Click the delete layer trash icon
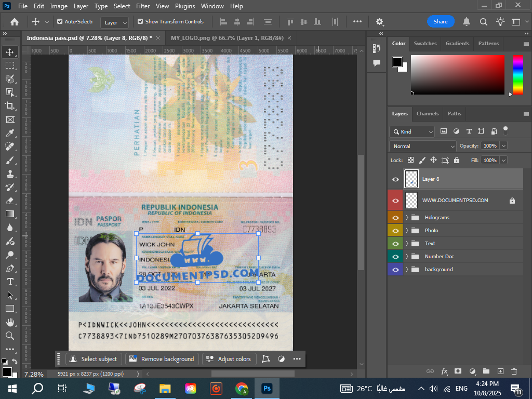Screen dimensions: 532x399 click(514, 371)
